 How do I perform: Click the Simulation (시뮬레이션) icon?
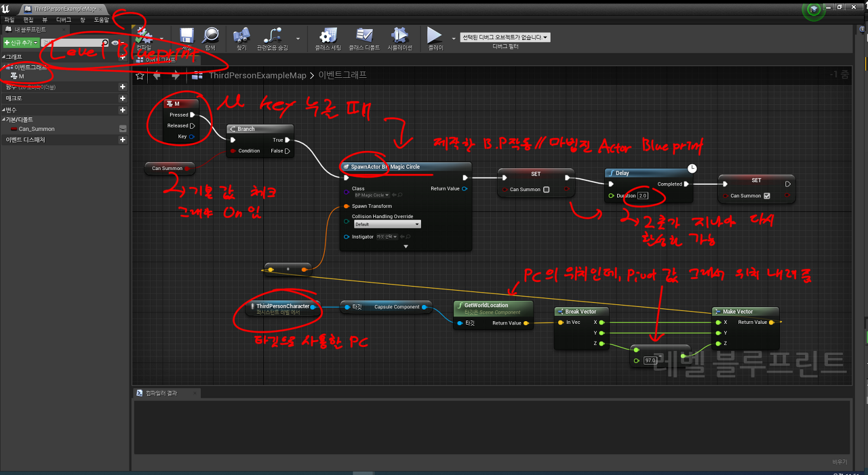pyautogui.click(x=399, y=35)
